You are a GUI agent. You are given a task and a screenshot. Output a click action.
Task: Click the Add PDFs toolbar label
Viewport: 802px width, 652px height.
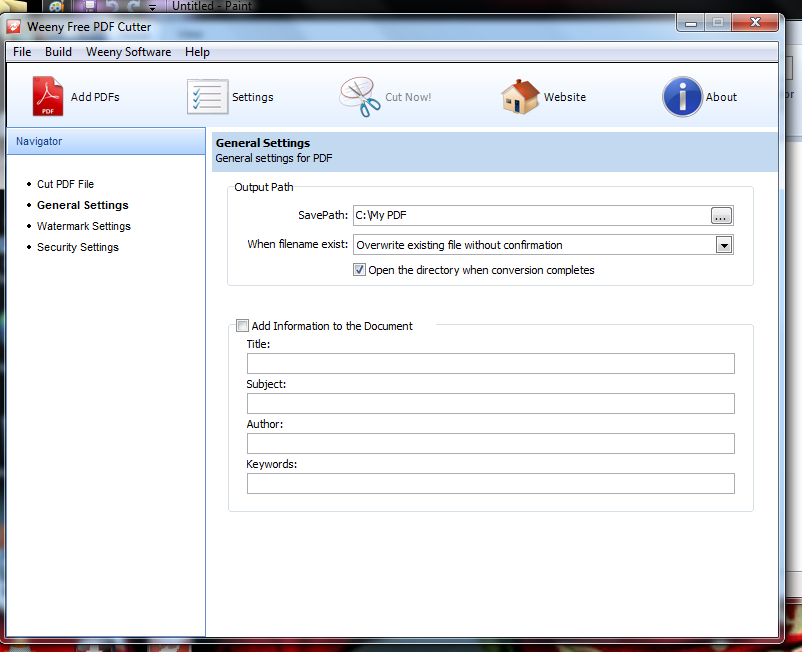click(95, 97)
